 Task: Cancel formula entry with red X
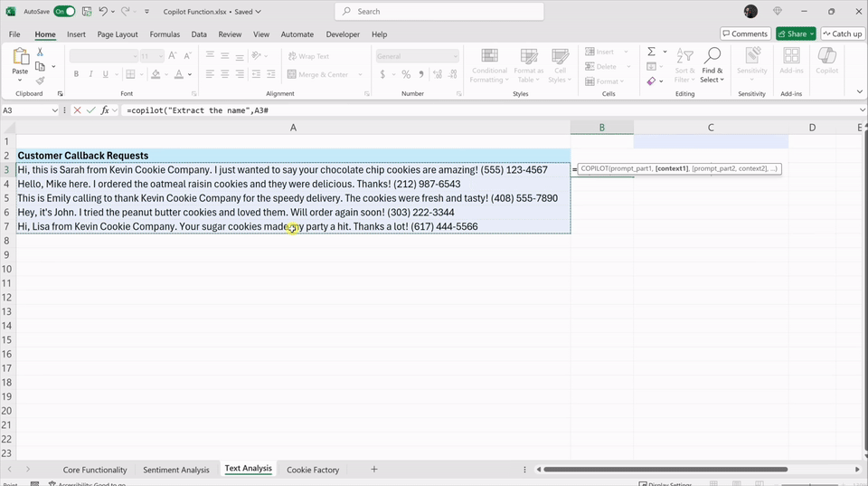tap(77, 110)
